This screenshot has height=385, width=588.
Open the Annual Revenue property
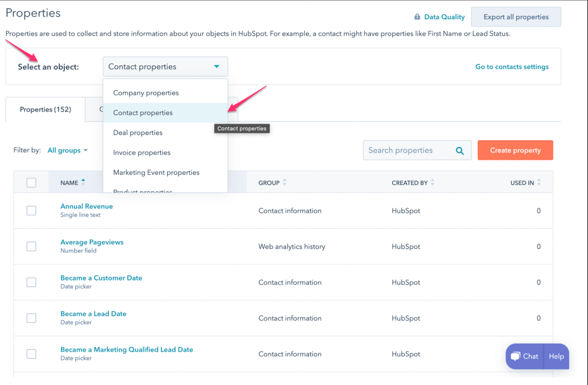tap(87, 206)
